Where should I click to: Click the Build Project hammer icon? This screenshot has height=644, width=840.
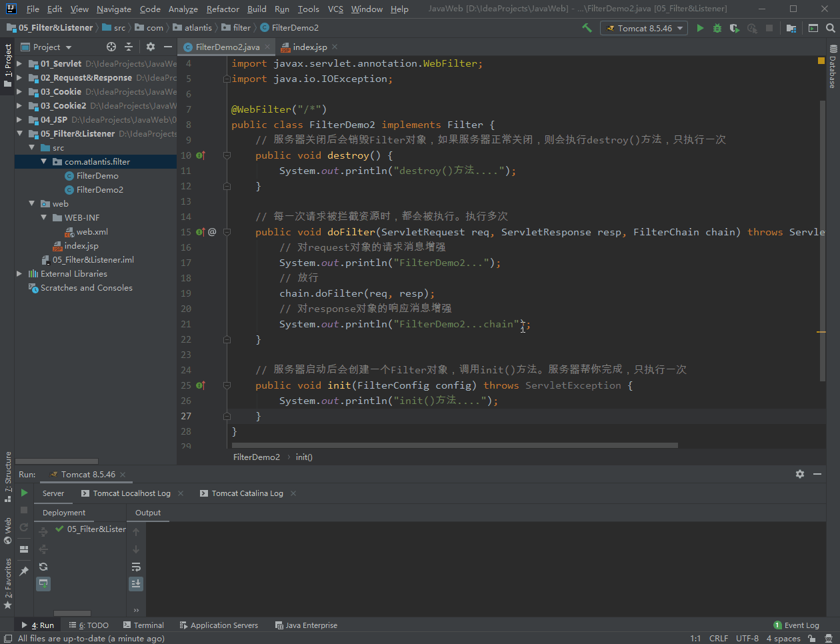(x=587, y=28)
